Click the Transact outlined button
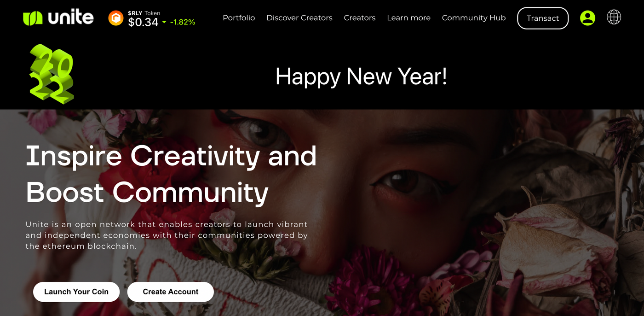 coord(543,18)
